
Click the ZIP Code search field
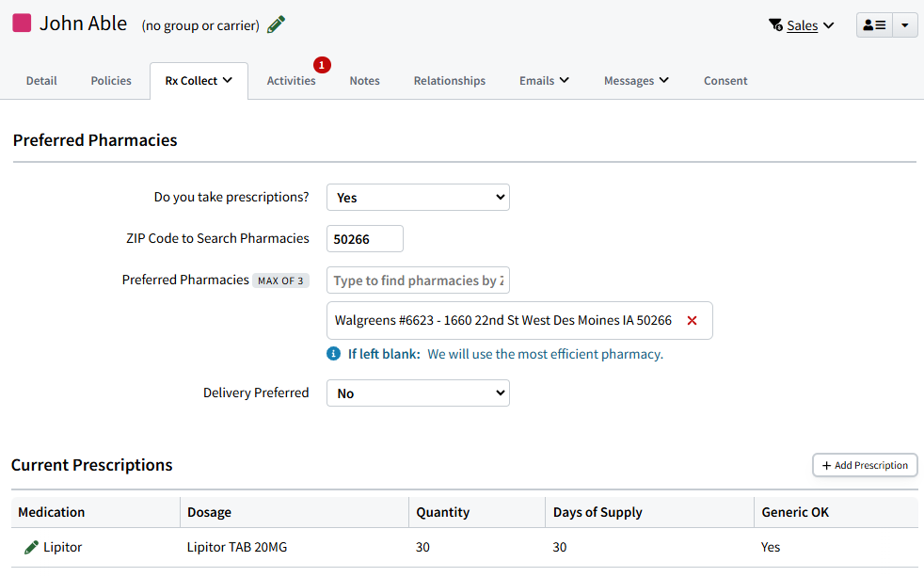(364, 238)
